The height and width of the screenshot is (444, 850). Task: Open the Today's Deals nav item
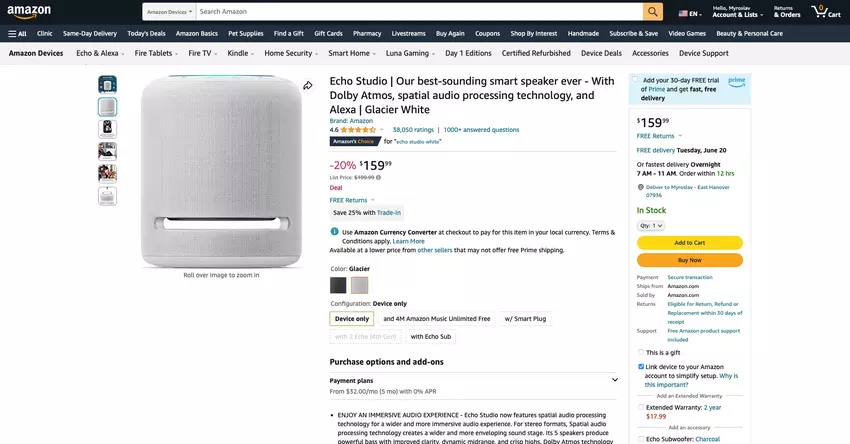(146, 33)
